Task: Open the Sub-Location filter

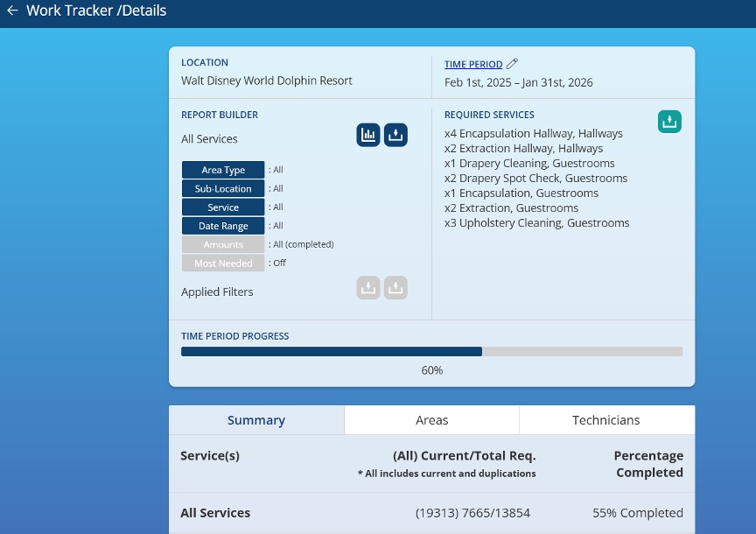Action: pyautogui.click(x=223, y=188)
